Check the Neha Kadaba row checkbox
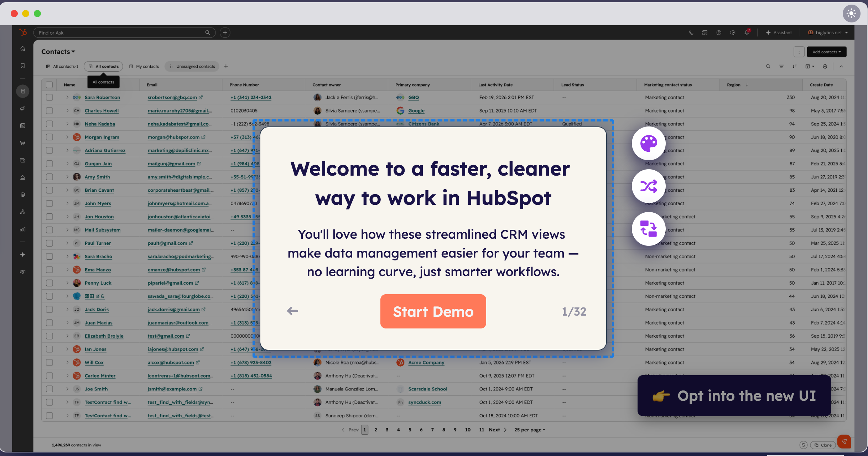The height and width of the screenshot is (456, 868). pyautogui.click(x=49, y=124)
